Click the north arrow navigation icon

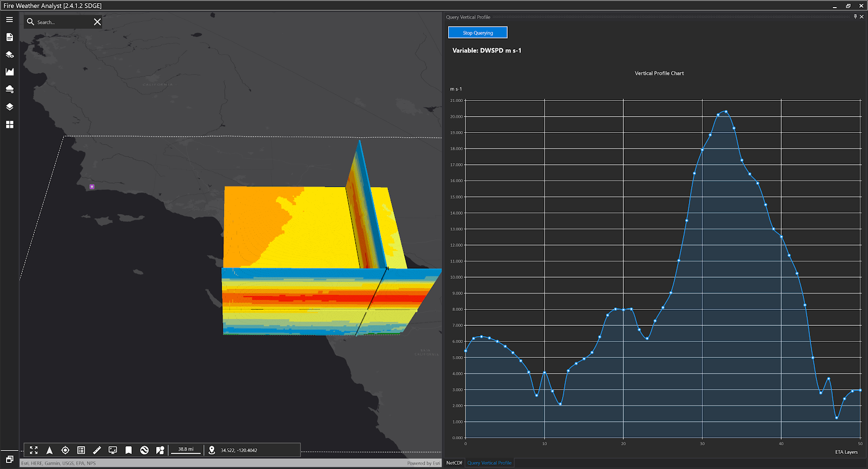(x=49, y=450)
